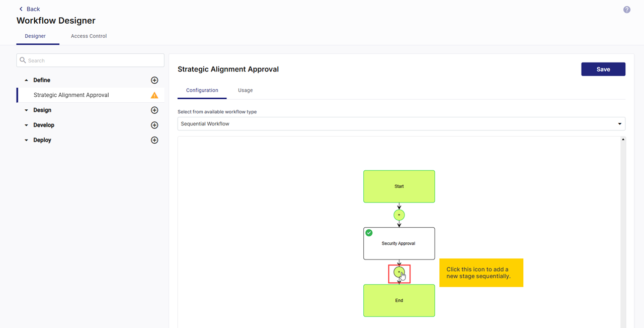Add a workflow under Deploy

point(154,140)
